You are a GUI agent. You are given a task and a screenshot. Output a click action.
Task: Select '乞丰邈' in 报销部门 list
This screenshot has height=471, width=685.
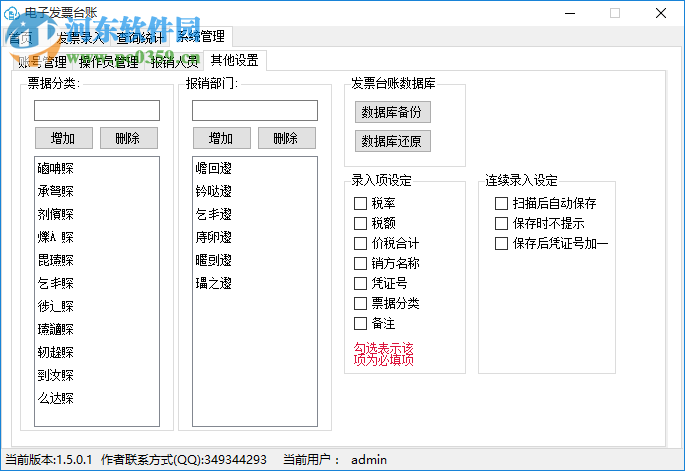point(255,214)
